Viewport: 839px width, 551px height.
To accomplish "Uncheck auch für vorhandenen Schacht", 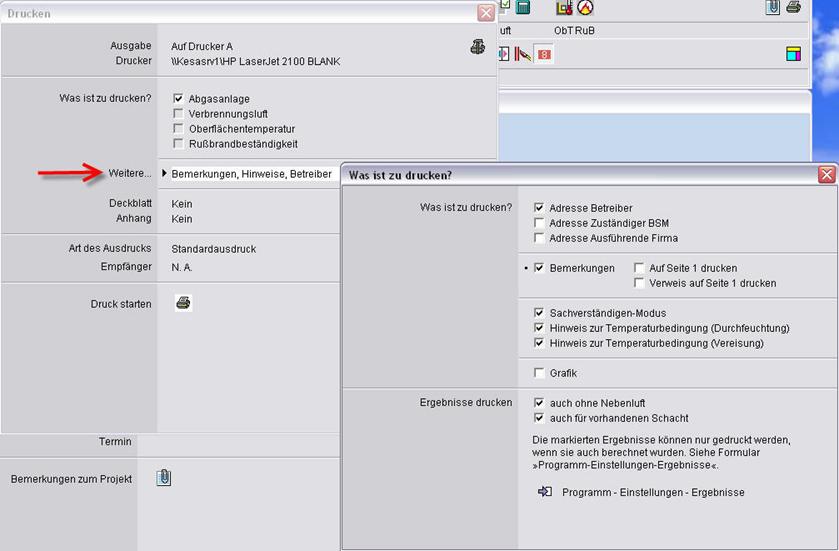I will pyautogui.click(x=539, y=417).
